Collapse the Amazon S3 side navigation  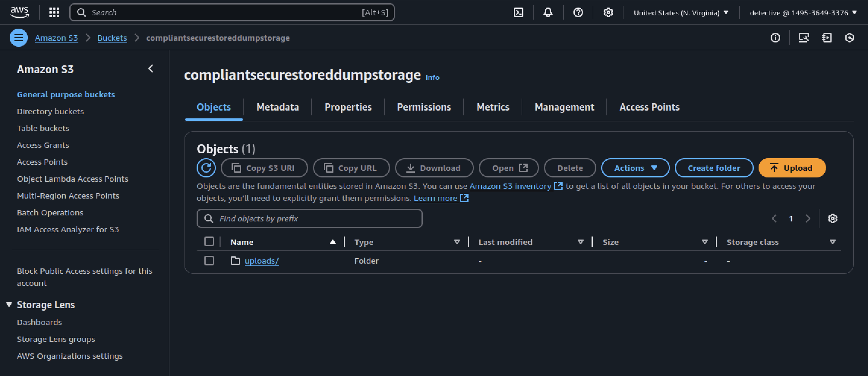pyautogui.click(x=151, y=69)
